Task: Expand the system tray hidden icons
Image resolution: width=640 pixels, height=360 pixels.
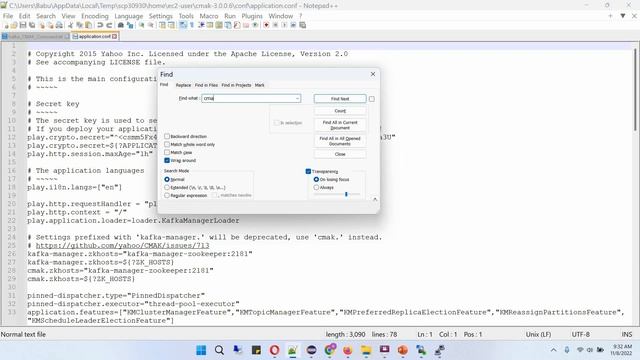Action: (x=553, y=350)
